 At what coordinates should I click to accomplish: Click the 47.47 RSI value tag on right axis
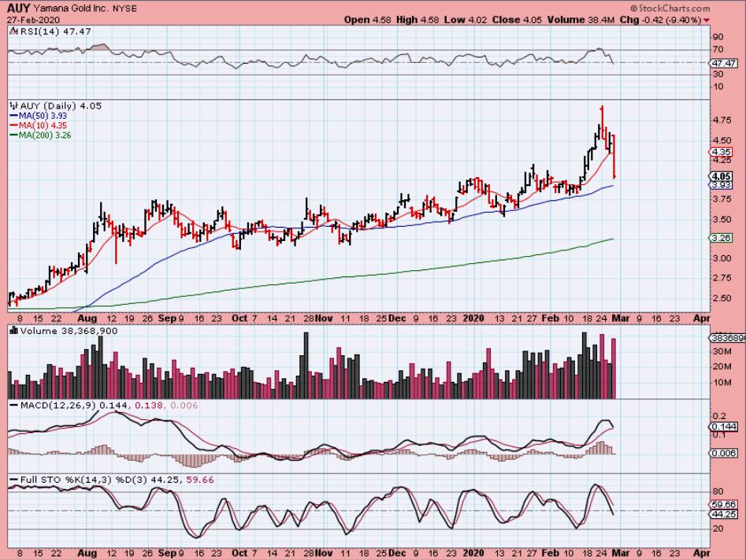[x=724, y=63]
